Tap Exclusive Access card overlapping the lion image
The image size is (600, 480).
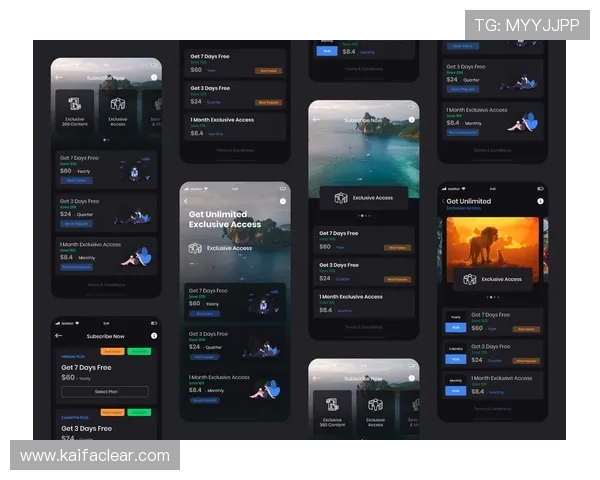[x=492, y=279]
